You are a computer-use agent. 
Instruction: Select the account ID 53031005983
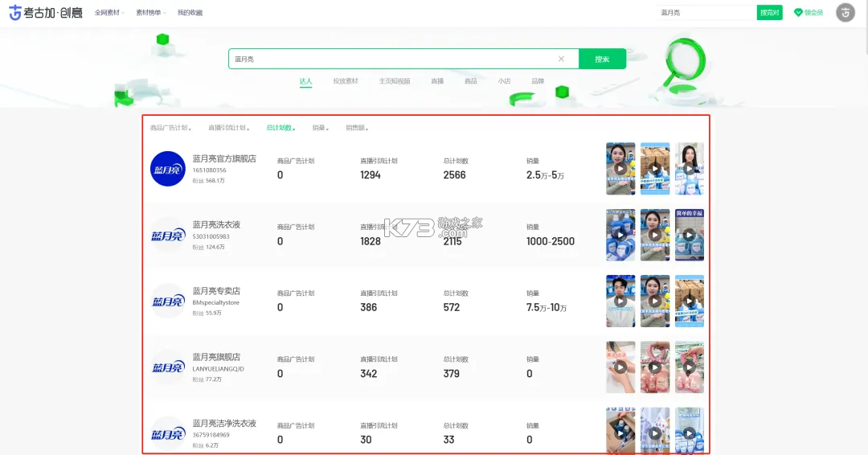(211, 236)
